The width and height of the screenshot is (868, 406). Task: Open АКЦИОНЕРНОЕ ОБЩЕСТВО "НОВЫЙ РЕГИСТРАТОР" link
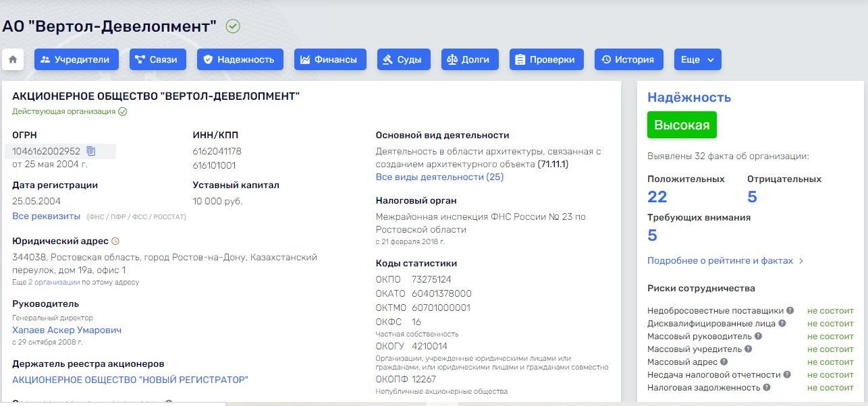[130, 380]
